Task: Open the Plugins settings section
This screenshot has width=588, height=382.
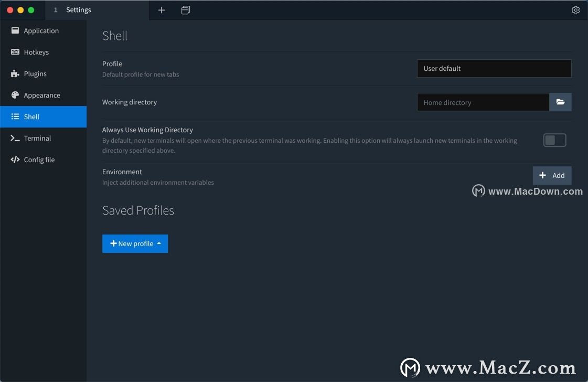Action: pos(43,73)
